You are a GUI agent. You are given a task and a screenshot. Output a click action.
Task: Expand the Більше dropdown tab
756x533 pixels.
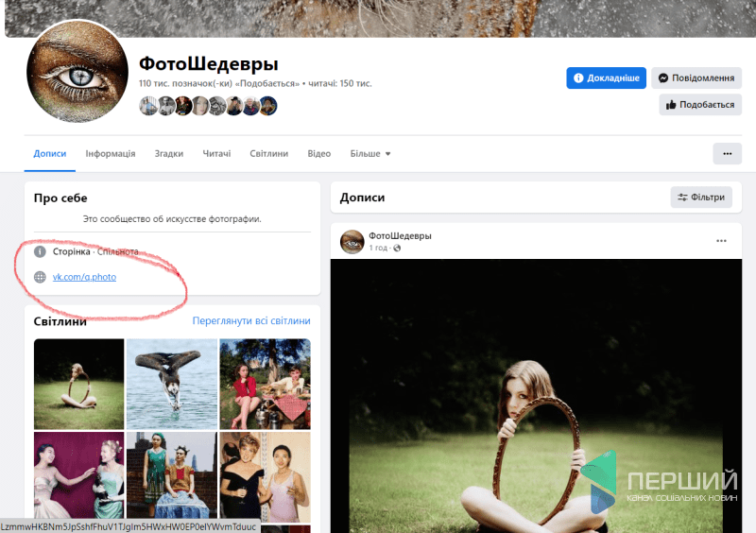coord(370,153)
